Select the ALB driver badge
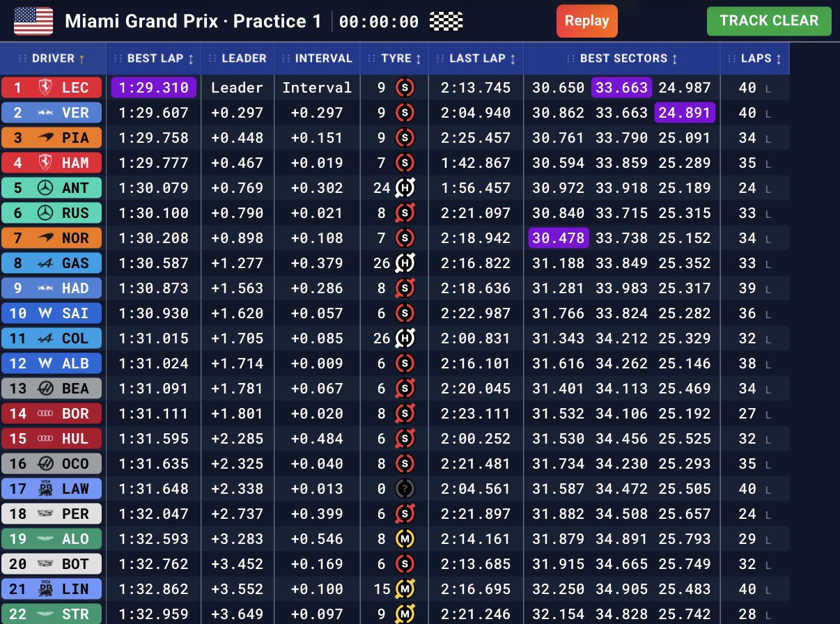 (x=52, y=364)
